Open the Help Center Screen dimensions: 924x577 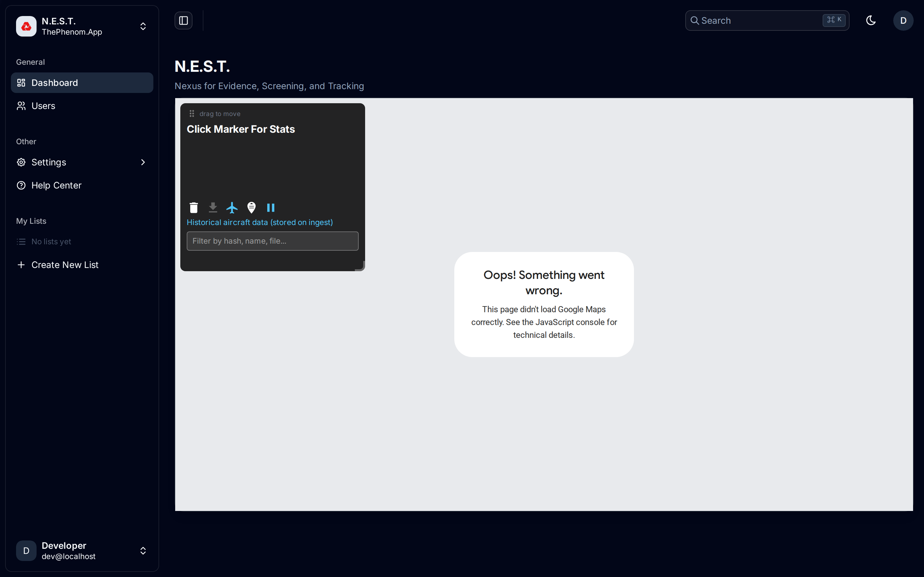(56, 186)
